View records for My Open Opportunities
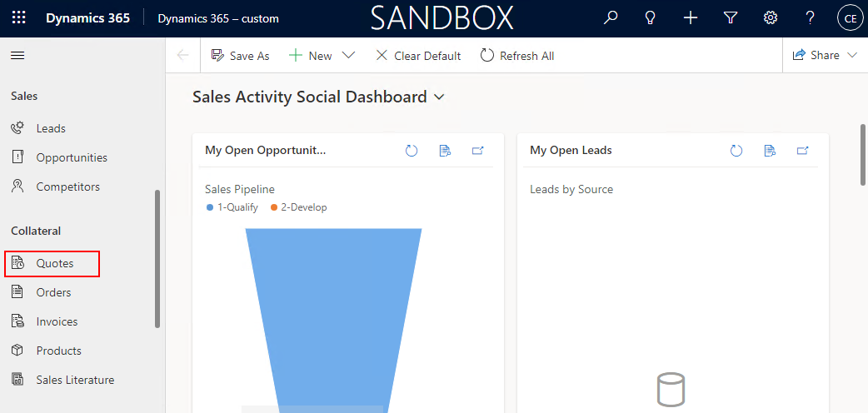Screen dimensions: 868x413 445,151
